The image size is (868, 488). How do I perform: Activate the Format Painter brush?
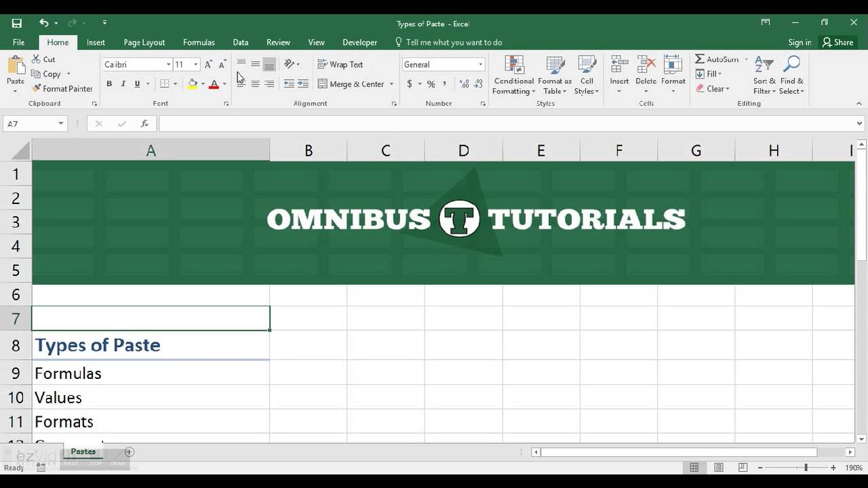pos(62,89)
